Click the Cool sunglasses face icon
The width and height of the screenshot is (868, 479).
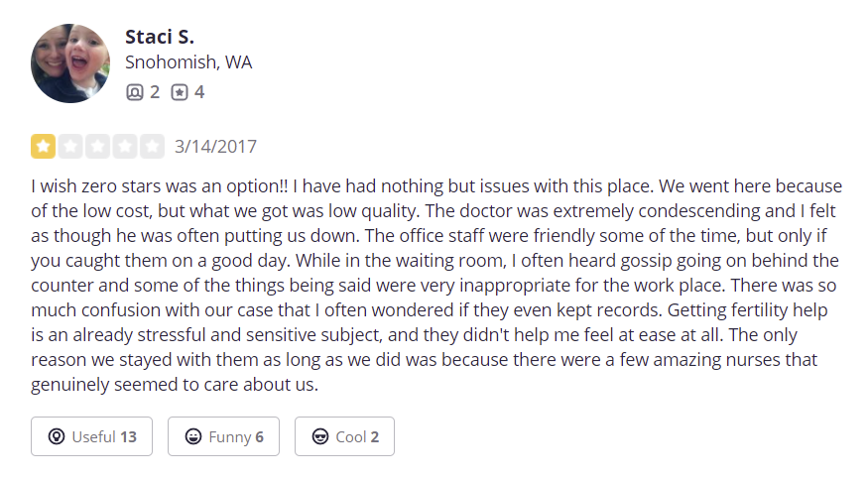[320, 436]
